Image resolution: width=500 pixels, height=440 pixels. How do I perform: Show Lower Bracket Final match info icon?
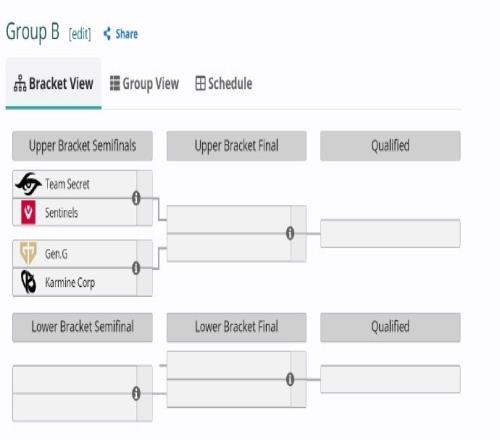pos(290,379)
